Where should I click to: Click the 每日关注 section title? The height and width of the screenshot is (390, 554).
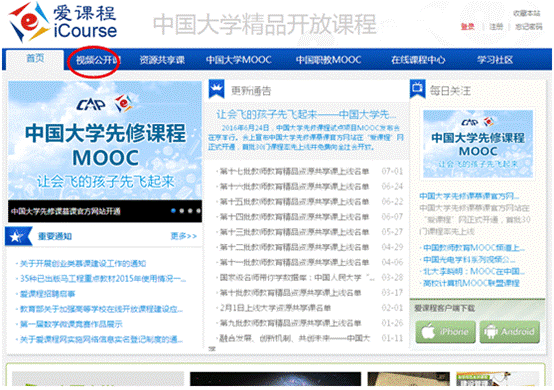[x=450, y=91]
